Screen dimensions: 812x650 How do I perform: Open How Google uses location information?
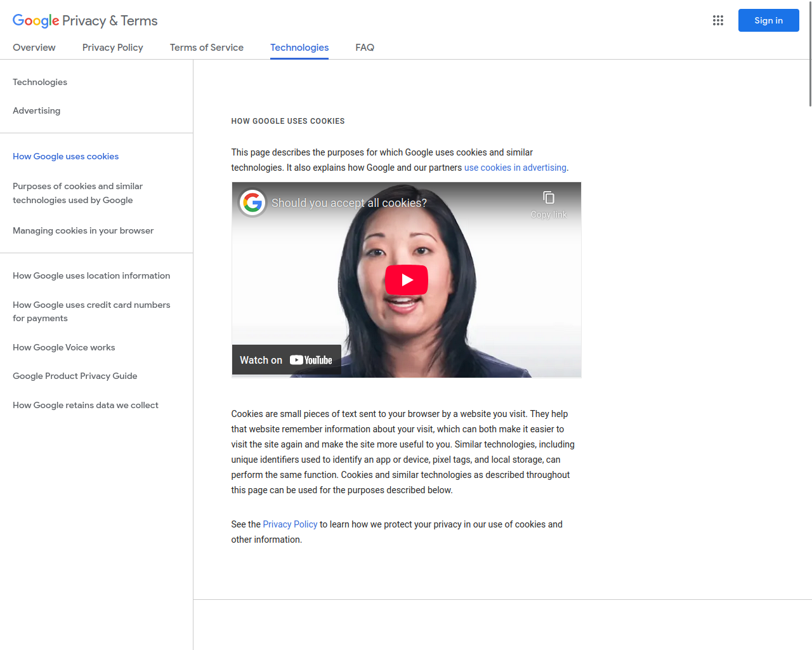tap(91, 275)
